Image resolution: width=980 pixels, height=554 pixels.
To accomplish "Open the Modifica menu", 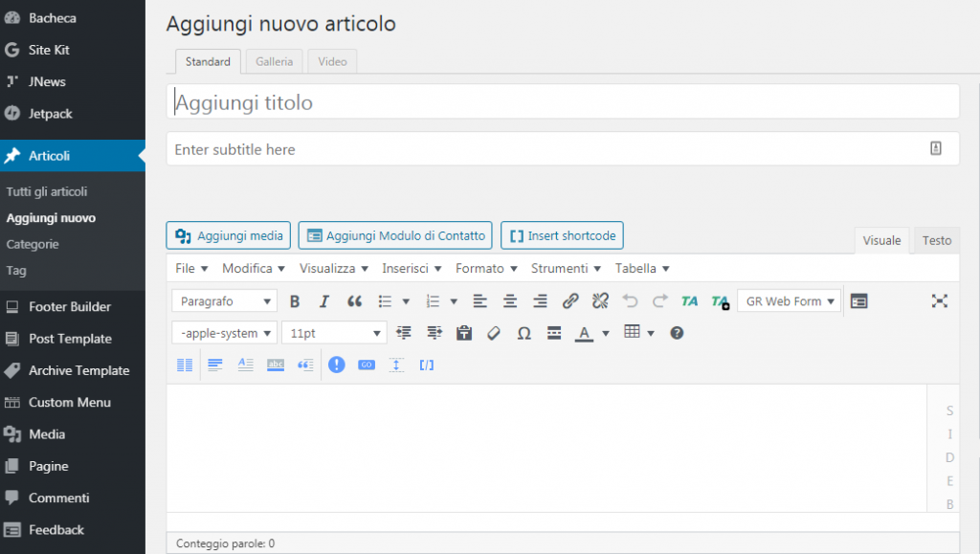I will pyautogui.click(x=253, y=269).
